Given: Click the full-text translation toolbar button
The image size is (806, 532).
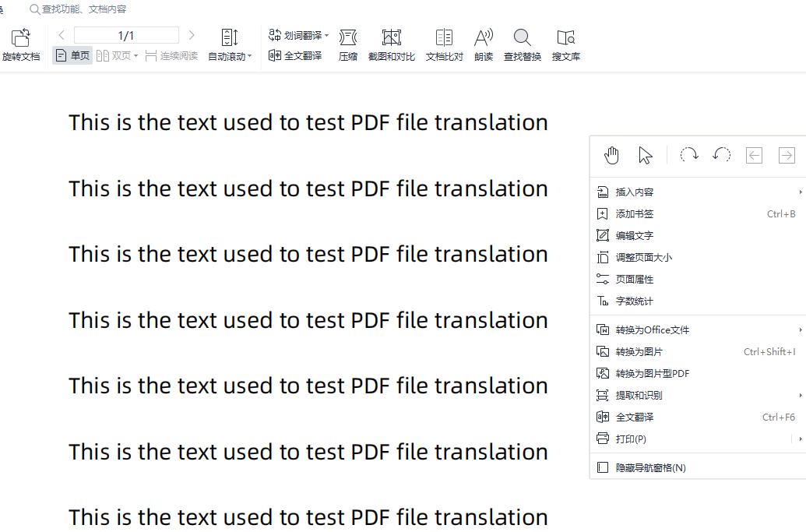Looking at the screenshot, I should pos(295,55).
